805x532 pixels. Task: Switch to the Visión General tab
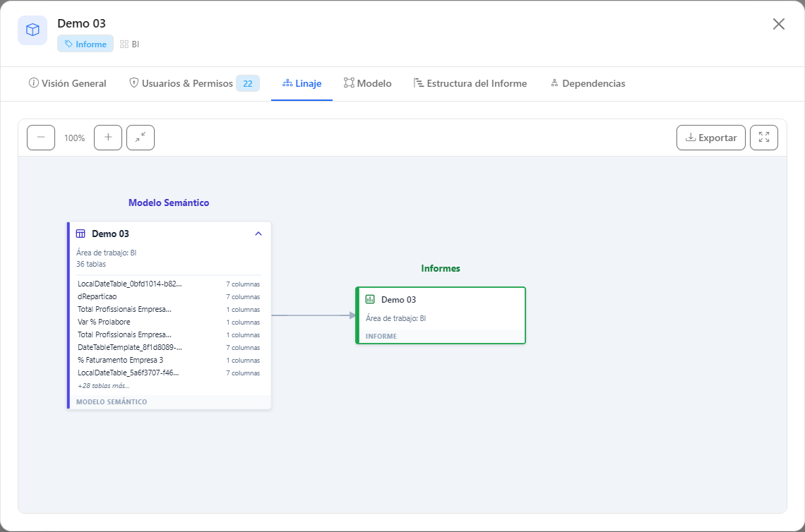coord(68,84)
